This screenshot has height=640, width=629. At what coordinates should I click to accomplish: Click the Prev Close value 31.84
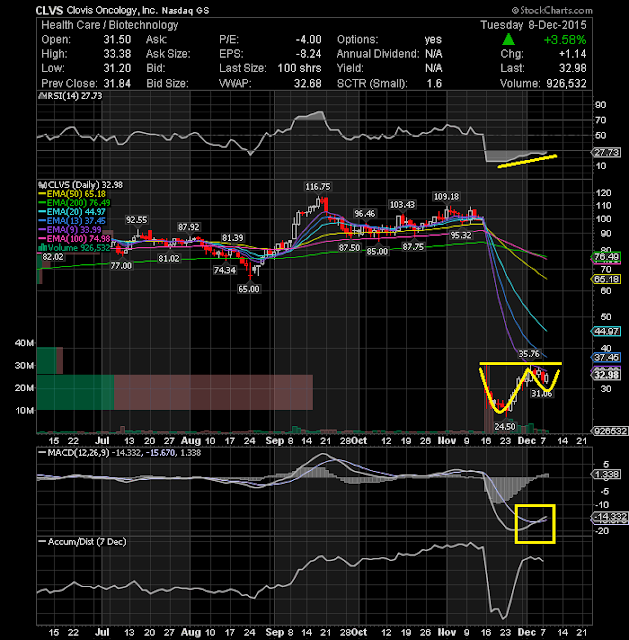(x=117, y=83)
